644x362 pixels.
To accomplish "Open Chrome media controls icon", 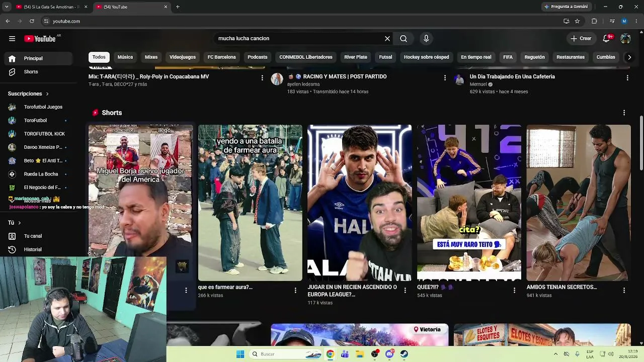I will click(x=612, y=21).
